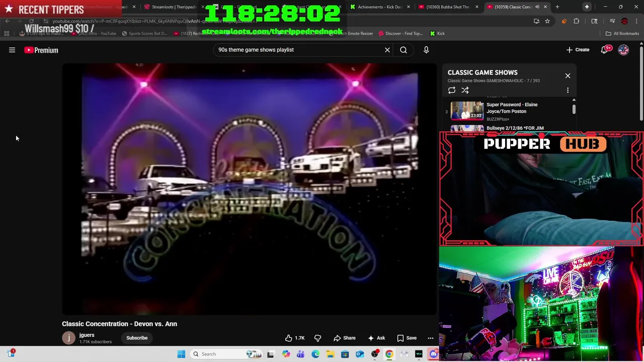The width and height of the screenshot is (644, 362).
Task: Open the Discord taskbar icon
Action: pos(433,354)
